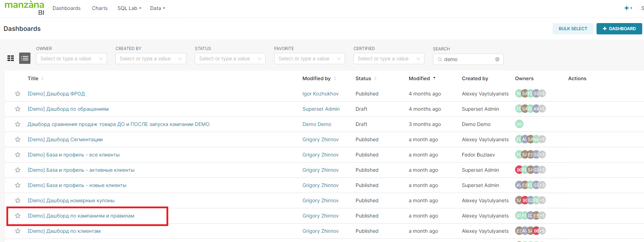The width and height of the screenshot is (644, 242).
Task: Open the SQL Lab menu
Action: click(129, 8)
